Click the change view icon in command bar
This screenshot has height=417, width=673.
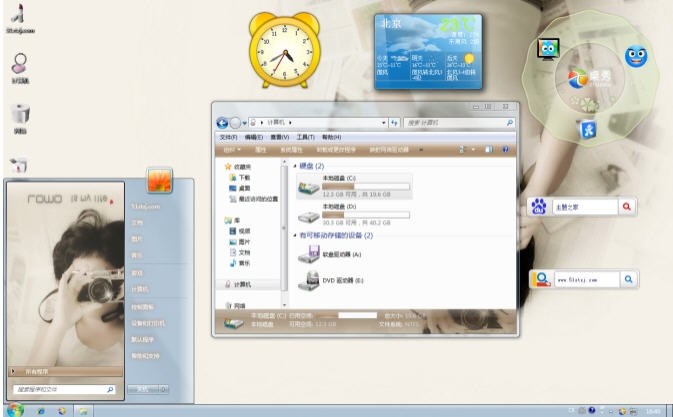(x=463, y=149)
